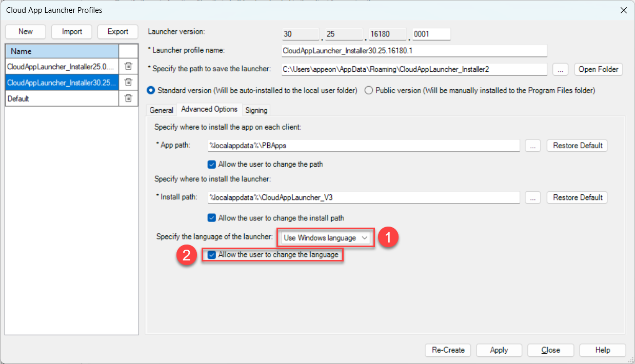The image size is (635, 364).
Task: Click ellipsis button next to Install path
Action: 533,197
